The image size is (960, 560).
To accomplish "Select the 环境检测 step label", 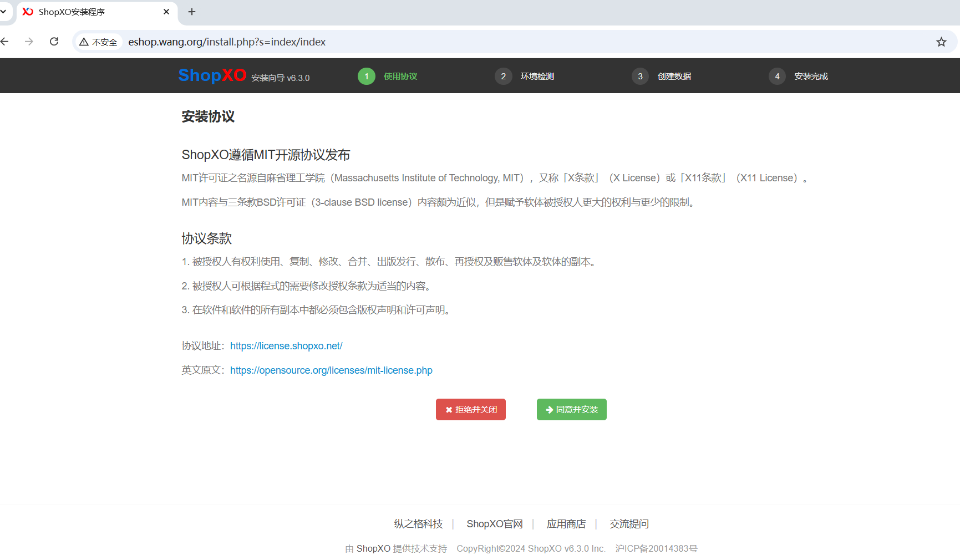I will (x=537, y=77).
